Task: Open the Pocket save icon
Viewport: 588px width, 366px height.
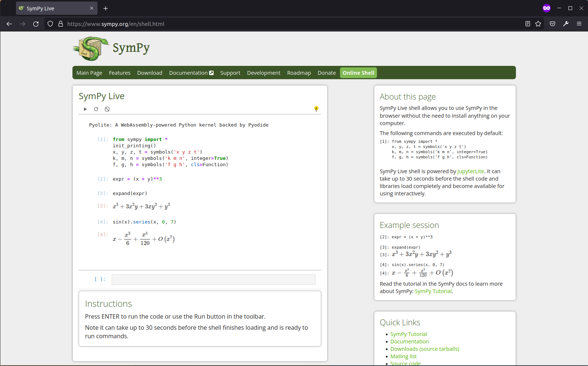Action: 553,24
